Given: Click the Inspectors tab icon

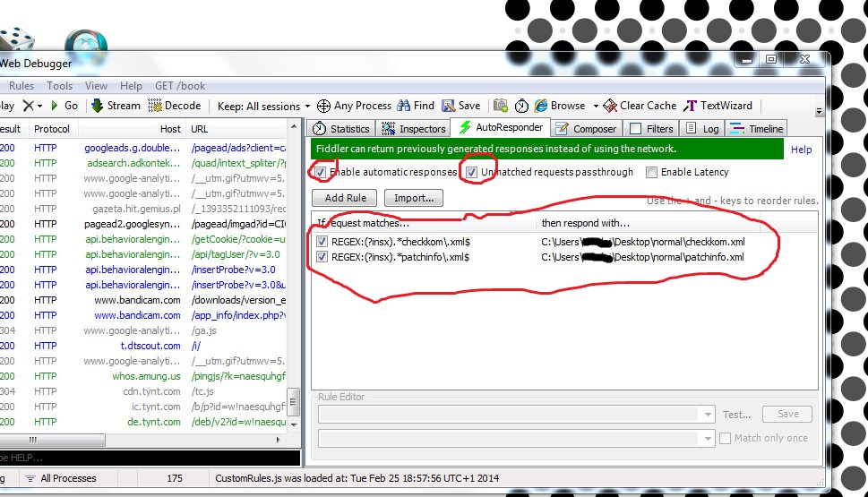Looking at the screenshot, I should click(389, 128).
